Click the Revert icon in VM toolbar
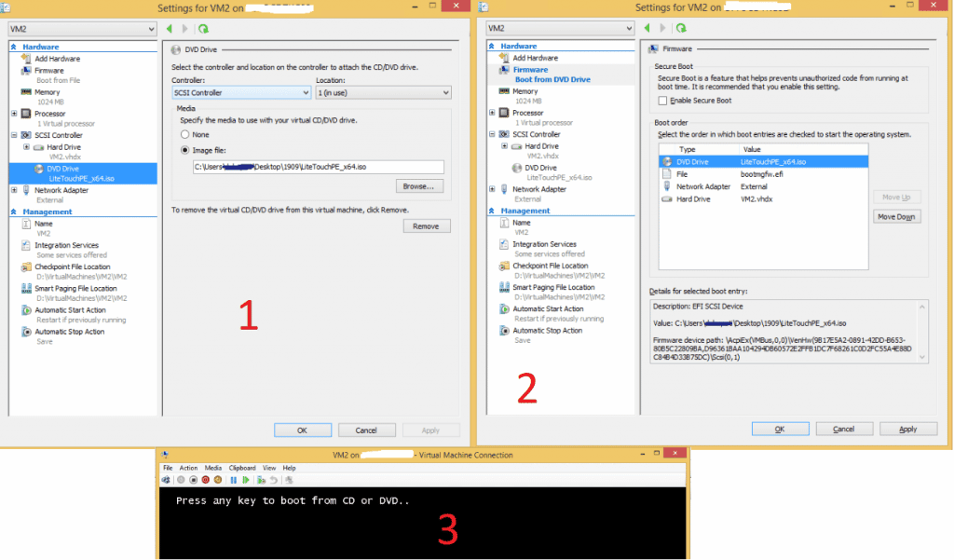The image size is (954, 560). [274, 480]
